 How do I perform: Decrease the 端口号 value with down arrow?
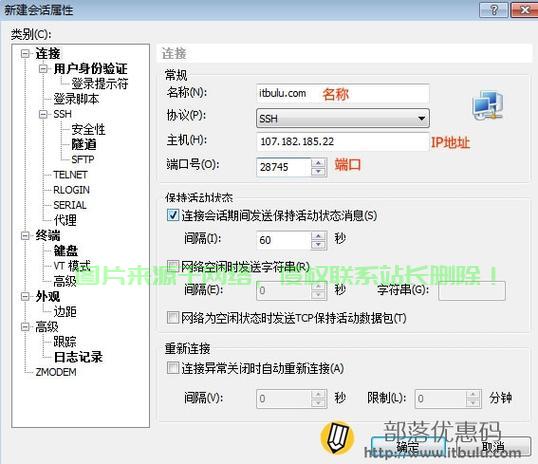pos(318,172)
